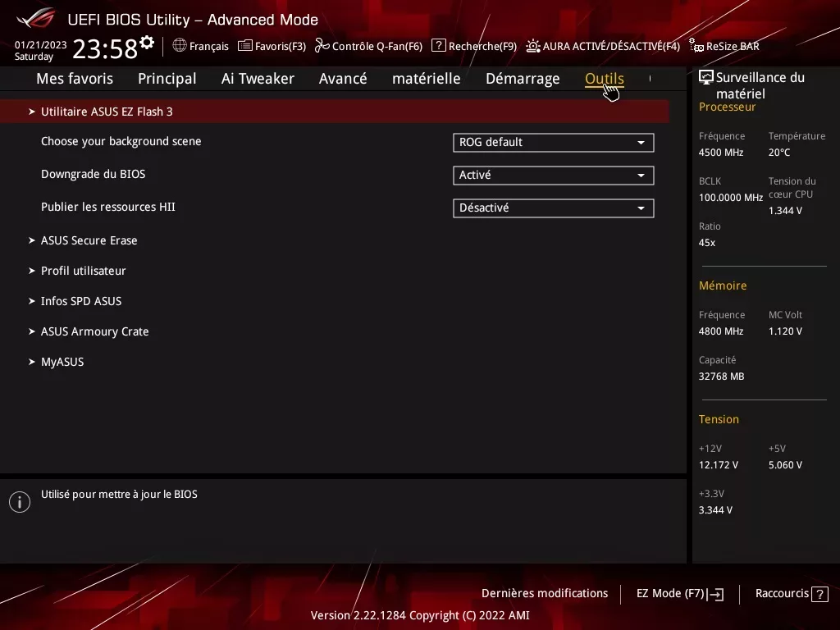This screenshot has width=840, height=630.
Task: View Dernières modifications
Action: point(545,593)
